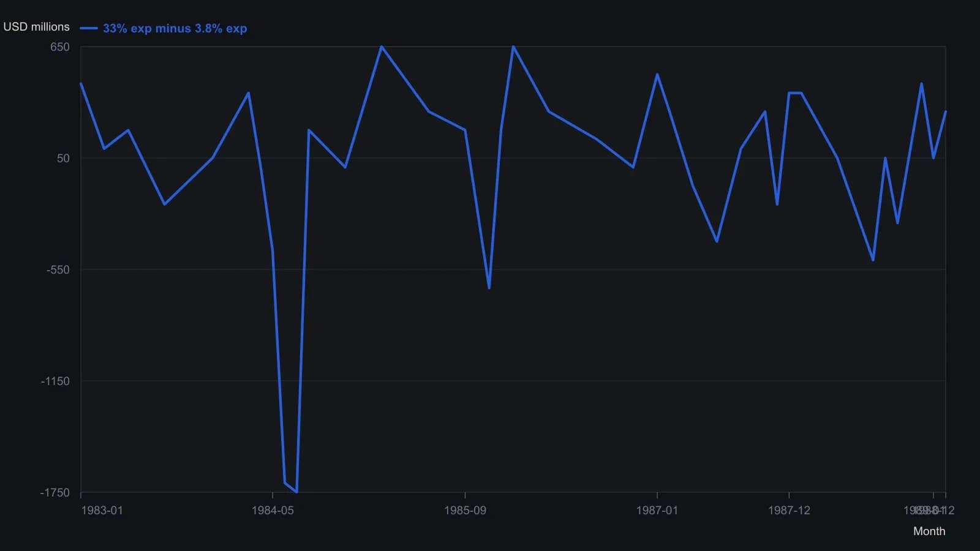Click the 1983-01 x-axis label
980x551 pixels.
point(102,511)
